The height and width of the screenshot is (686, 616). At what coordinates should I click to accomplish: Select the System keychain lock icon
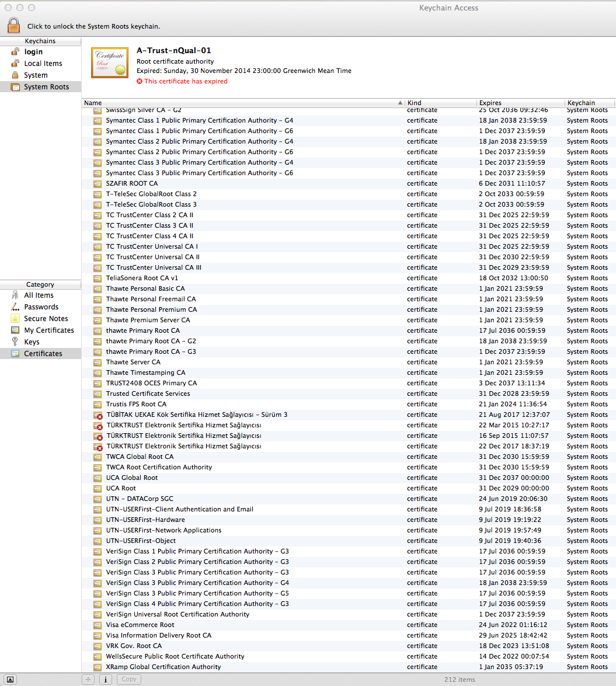click(x=15, y=75)
